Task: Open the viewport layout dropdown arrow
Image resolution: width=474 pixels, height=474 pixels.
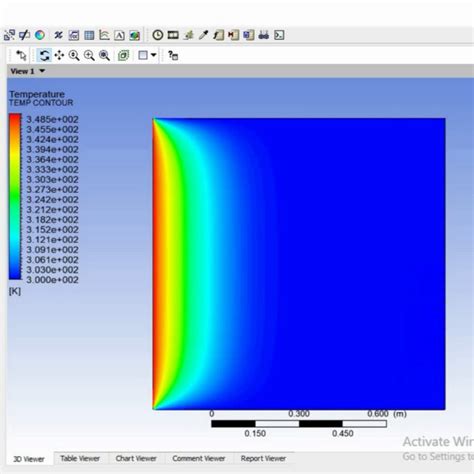Action: click(x=153, y=55)
